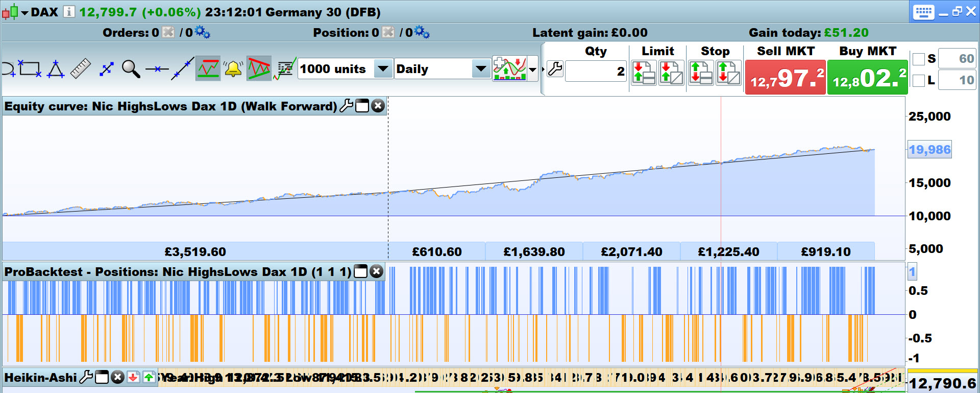Click the second Stop order button
This screenshot has width=980, height=393.
pyautogui.click(x=728, y=73)
